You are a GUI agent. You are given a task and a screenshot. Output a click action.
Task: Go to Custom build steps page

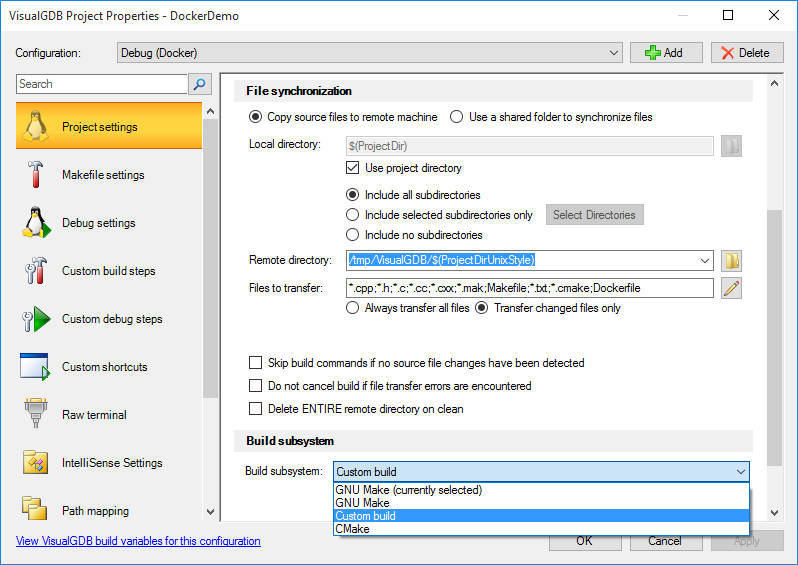point(108,271)
